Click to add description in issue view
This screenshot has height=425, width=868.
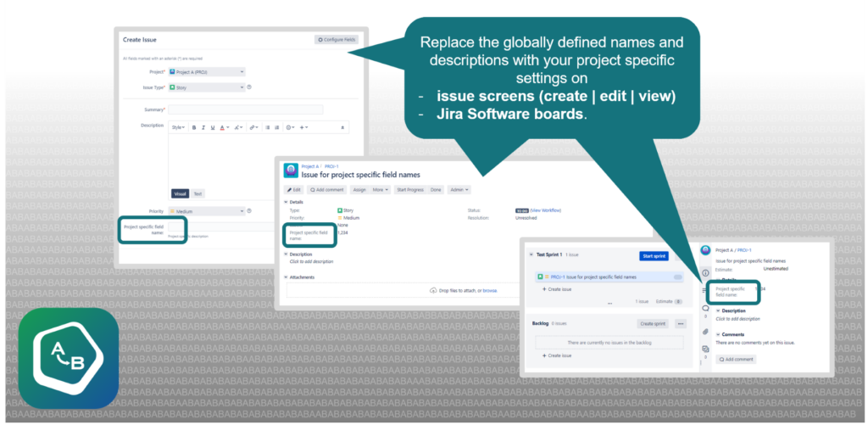point(312,261)
